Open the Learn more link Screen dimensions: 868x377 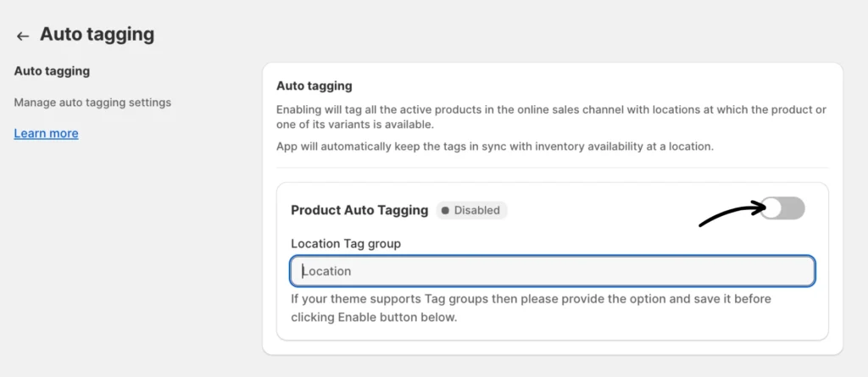tap(46, 133)
